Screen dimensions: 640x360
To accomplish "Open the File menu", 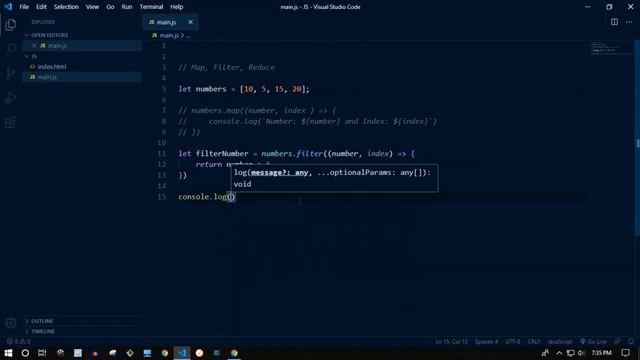I will click(x=24, y=7).
